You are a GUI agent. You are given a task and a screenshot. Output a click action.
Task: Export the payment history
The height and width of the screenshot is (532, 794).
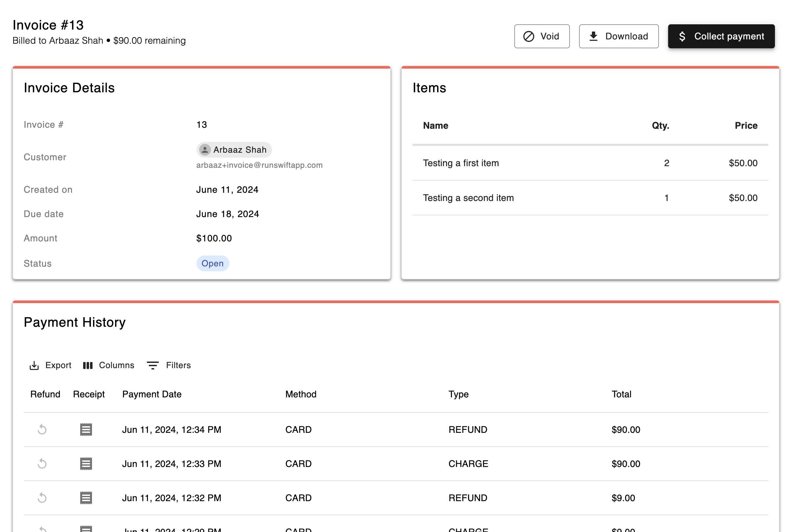50,365
